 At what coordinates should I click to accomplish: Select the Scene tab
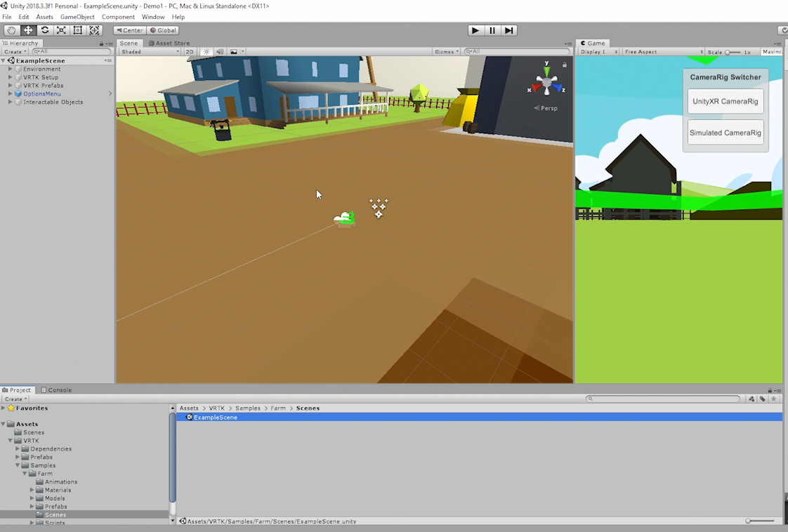129,44
